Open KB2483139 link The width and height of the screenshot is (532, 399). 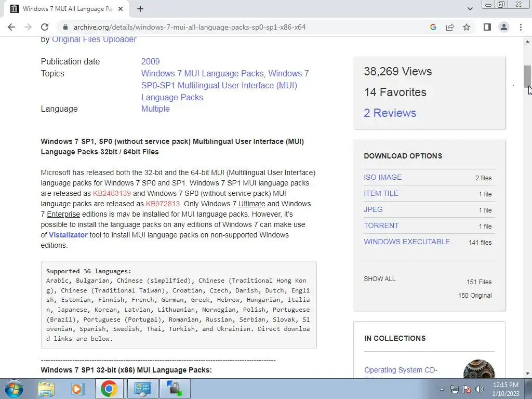(112, 193)
